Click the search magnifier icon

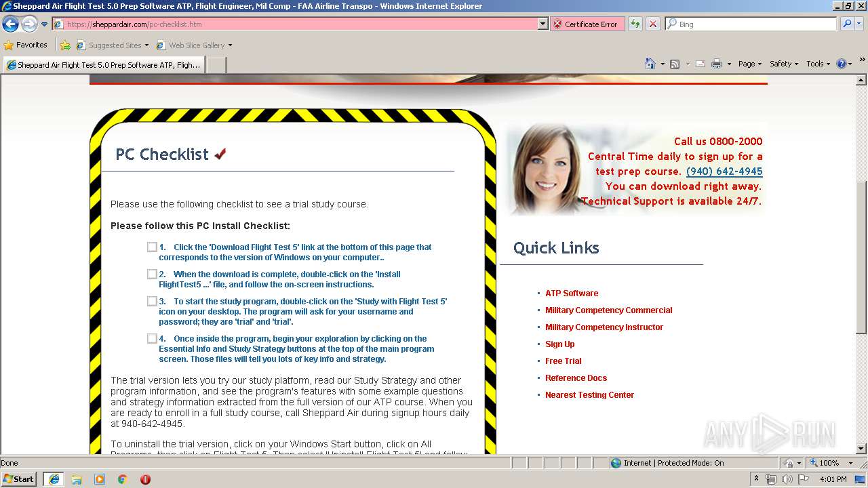[846, 24]
